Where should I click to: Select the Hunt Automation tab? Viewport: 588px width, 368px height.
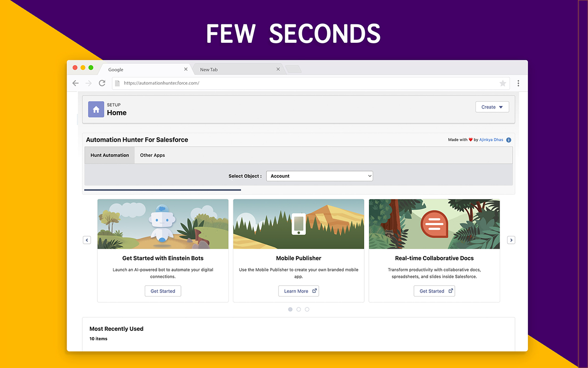[110, 155]
